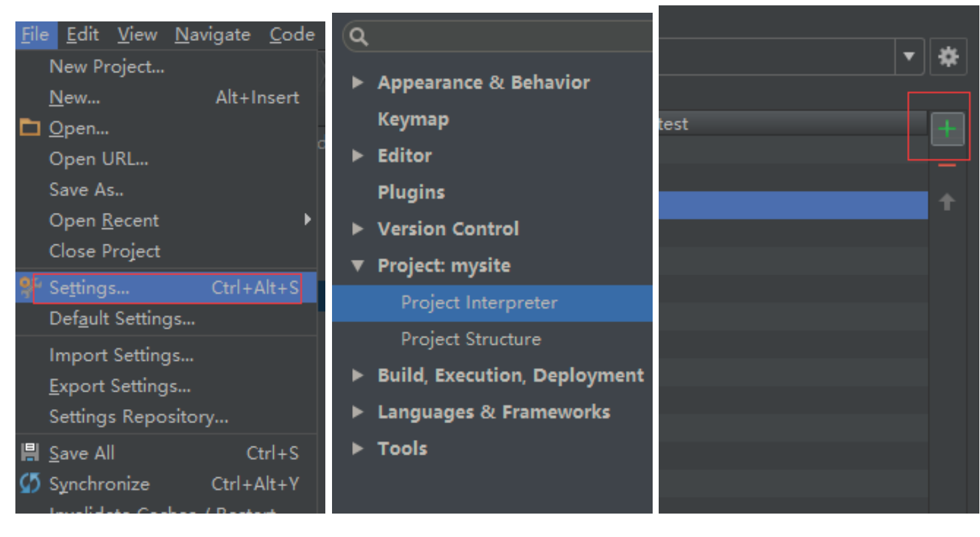The width and height of the screenshot is (980, 537).
Task: Select Plugins settings category
Action: coord(411,193)
